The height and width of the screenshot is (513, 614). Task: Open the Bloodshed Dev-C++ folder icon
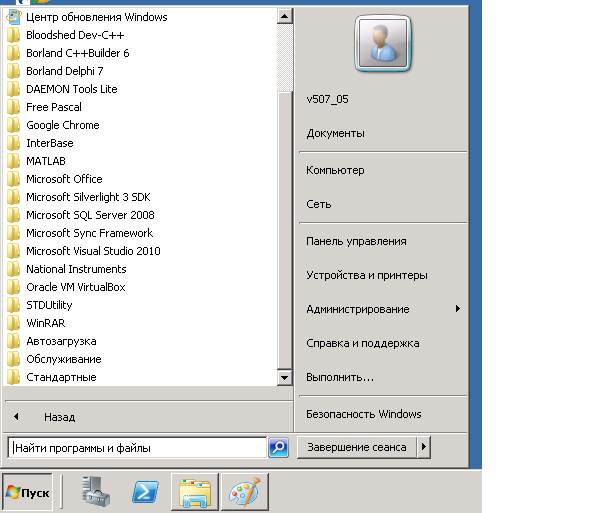[14, 35]
